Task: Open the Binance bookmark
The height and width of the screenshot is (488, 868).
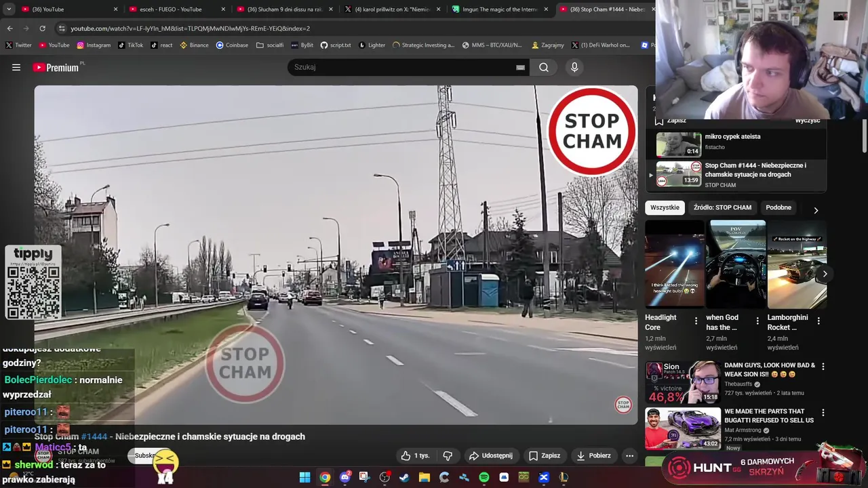Action: coord(194,45)
